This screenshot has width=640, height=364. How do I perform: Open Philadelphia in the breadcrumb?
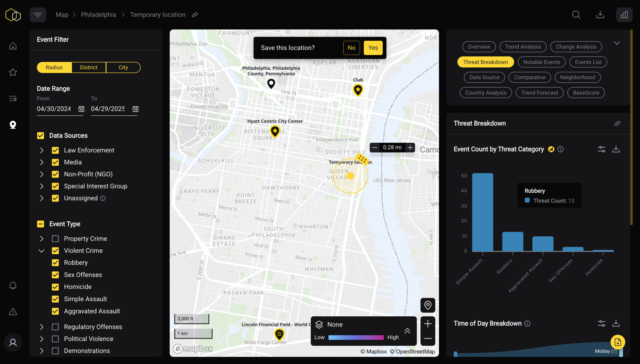98,15
